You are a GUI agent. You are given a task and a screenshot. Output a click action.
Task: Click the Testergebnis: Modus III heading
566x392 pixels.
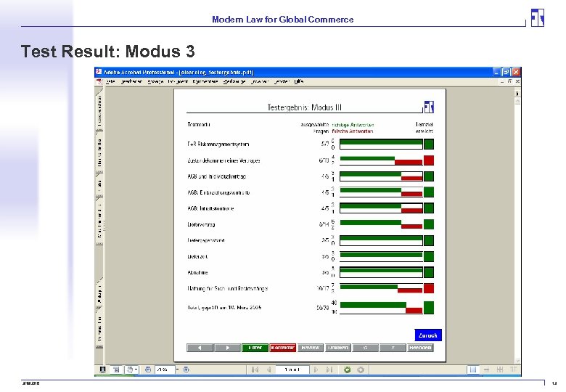304,107
